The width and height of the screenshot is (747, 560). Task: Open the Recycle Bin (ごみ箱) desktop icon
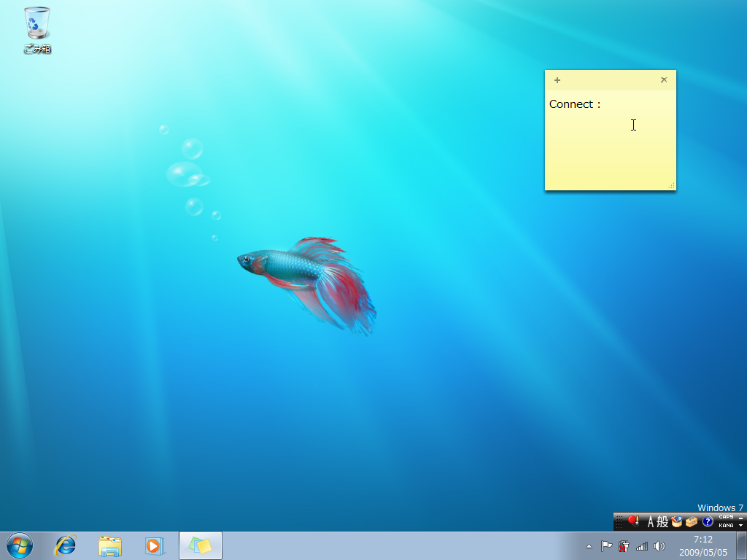pyautogui.click(x=37, y=29)
